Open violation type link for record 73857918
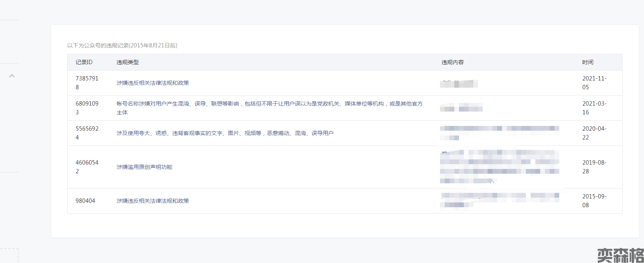The image size is (644, 263). [152, 83]
